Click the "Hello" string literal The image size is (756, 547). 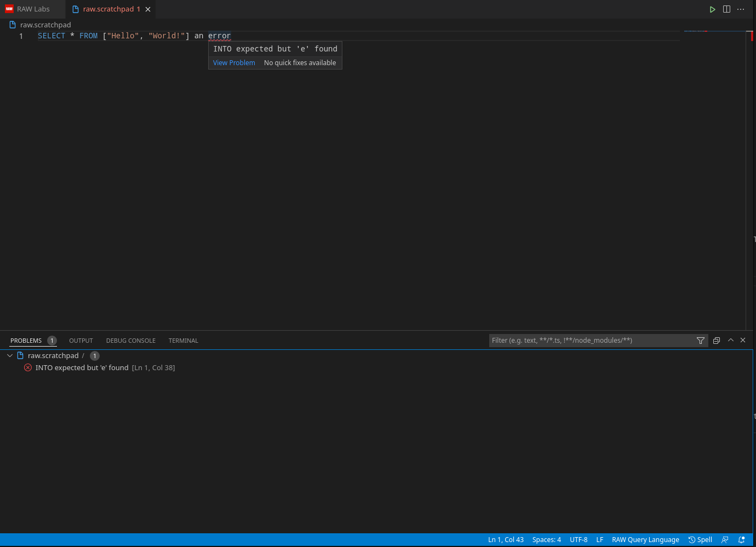click(123, 36)
